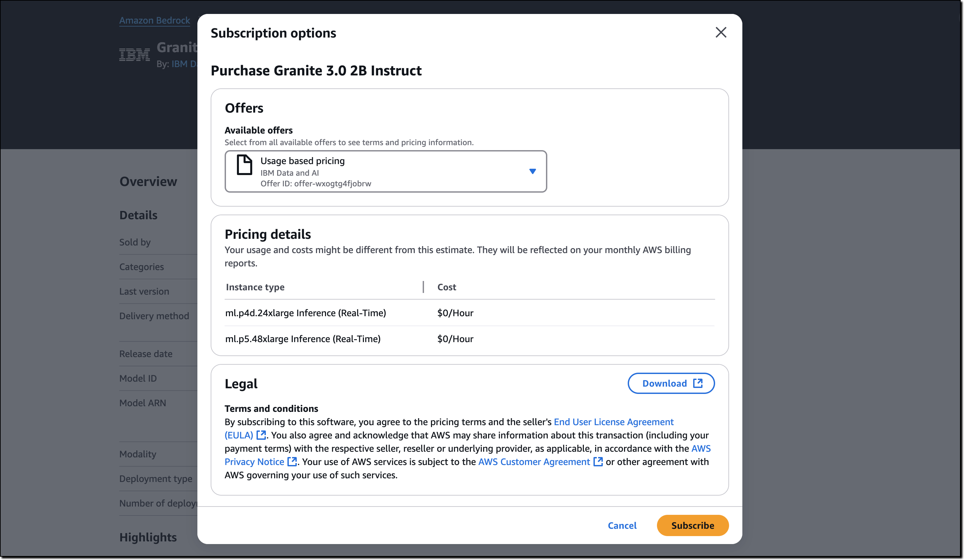Open the AWS Customer Agreement link
The width and height of the screenshot is (964, 560).
[534, 462]
